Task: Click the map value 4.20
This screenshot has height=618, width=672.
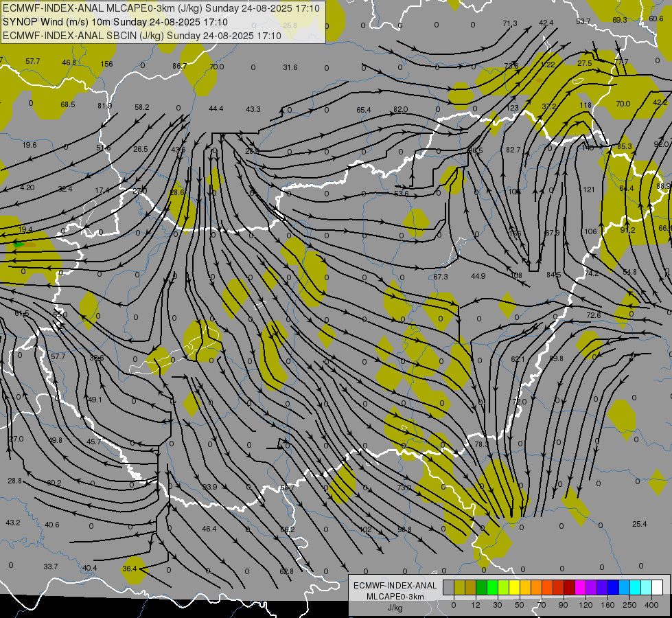Action: point(27,187)
